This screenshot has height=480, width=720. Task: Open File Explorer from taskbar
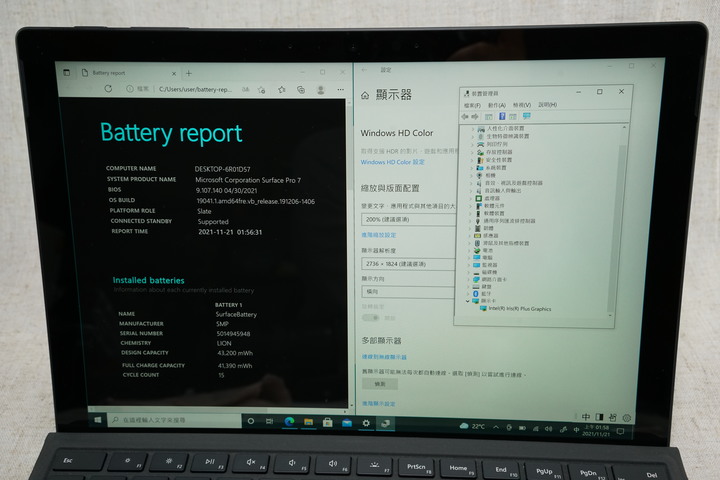[x=309, y=422]
